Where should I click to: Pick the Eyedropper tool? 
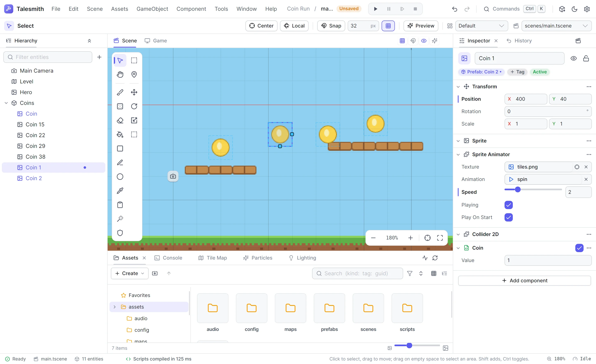[120, 191]
